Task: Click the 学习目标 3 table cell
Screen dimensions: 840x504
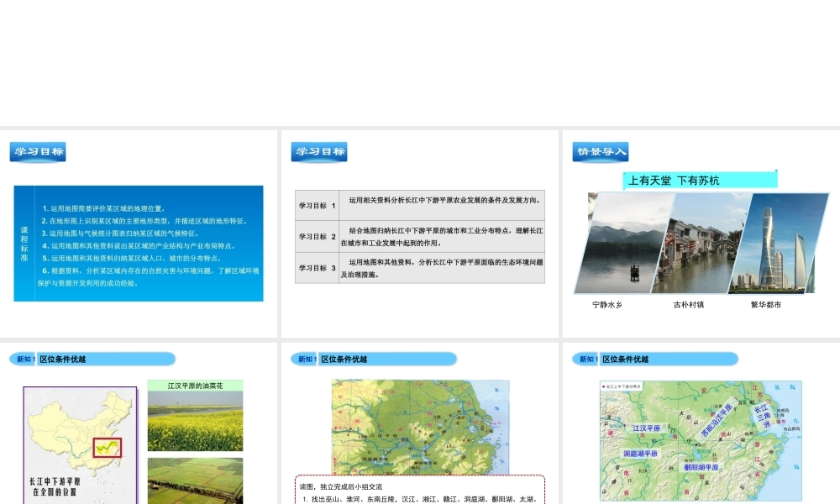Action: pos(318,268)
